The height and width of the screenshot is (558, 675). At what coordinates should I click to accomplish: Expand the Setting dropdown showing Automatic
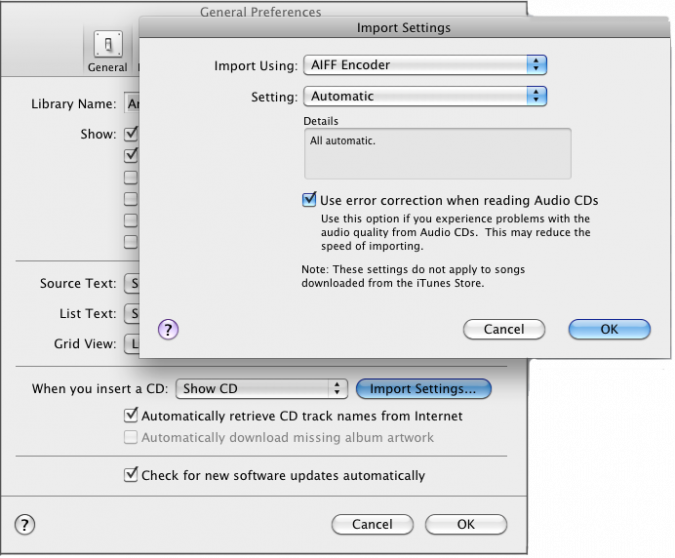tap(425, 96)
